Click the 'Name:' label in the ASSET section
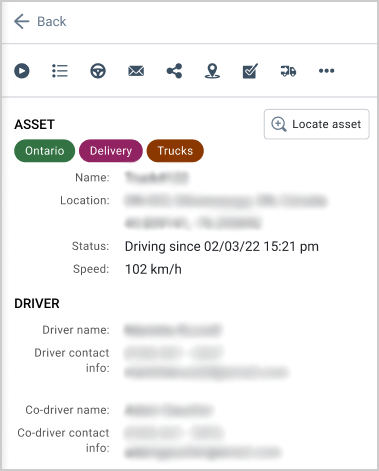This screenshot has width=379, height=471. point(92,177)
